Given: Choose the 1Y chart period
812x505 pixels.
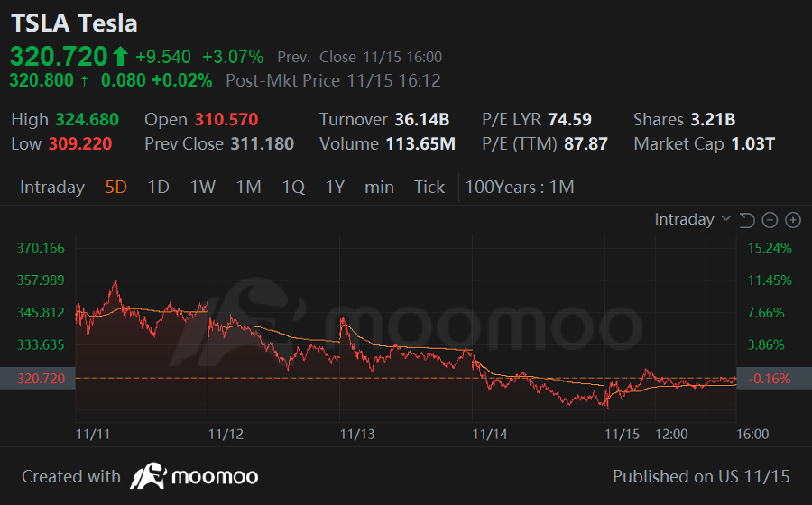Looking at the screenshot, I should coord(335,187).
